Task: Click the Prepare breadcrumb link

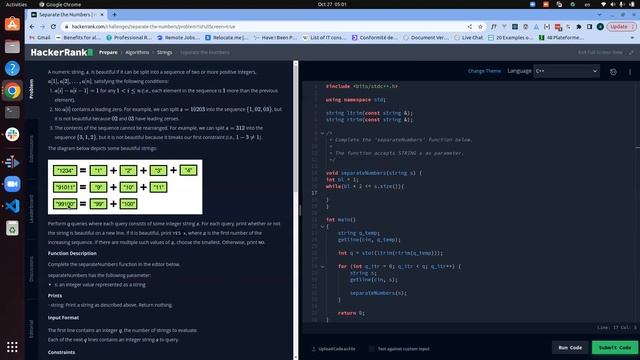Action: (x=108, y=52)
